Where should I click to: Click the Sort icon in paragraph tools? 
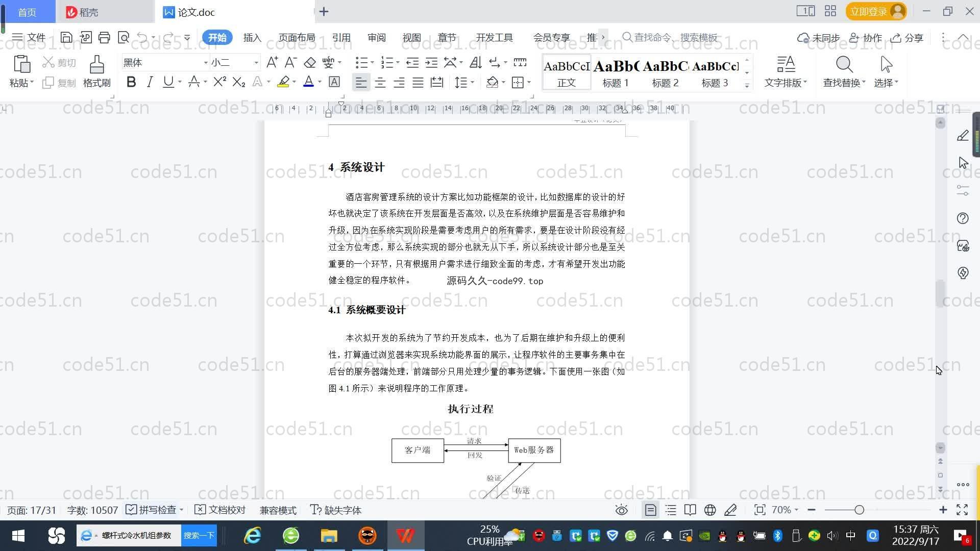(475, 62)
